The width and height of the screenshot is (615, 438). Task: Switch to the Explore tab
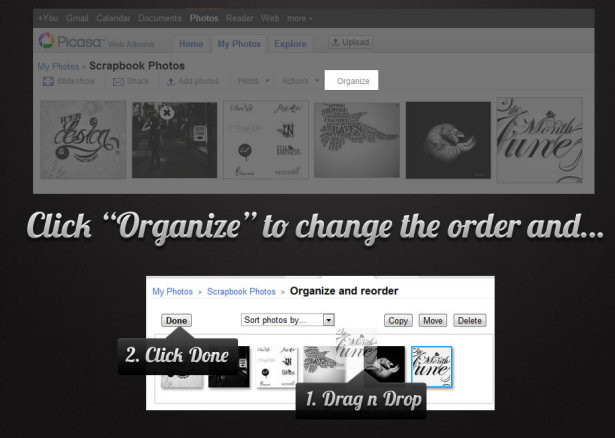pos(290,44)
